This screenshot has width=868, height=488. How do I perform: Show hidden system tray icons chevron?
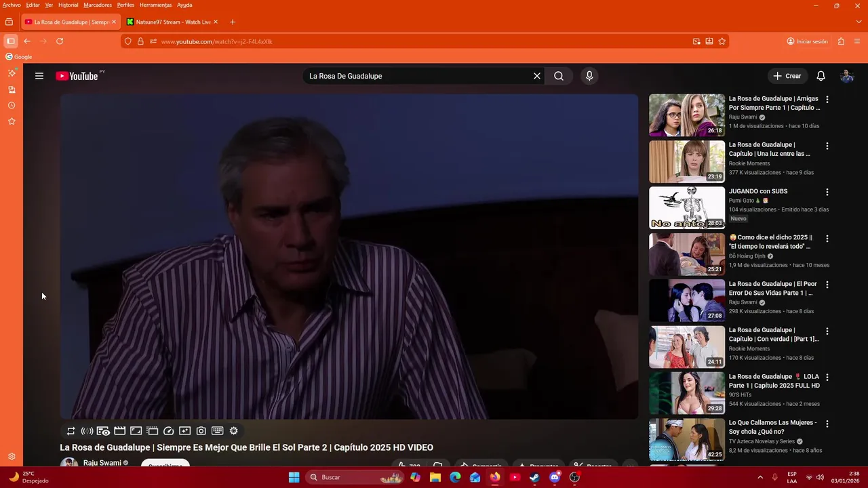point(760,477)
